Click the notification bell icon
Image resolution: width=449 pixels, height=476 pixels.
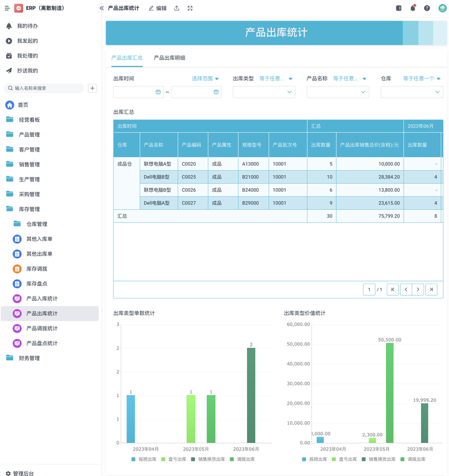(x=413, y=8)
